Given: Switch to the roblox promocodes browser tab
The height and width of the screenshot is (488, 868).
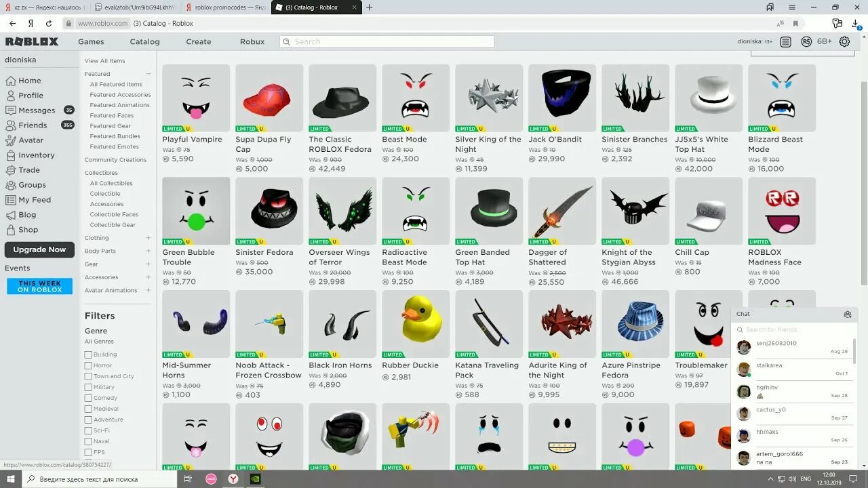Looking at the screenshot, I should (x=224, y=7).
